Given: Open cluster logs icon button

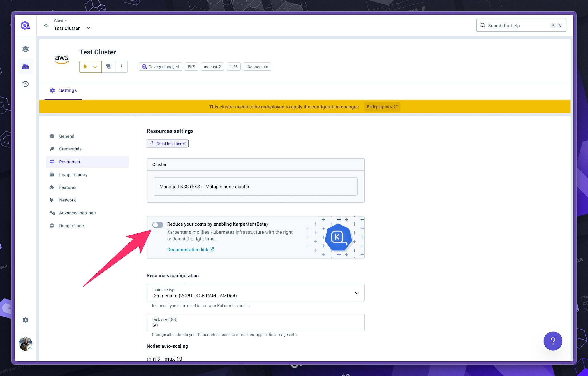Looking at the screenshot, I should coord(108,67).
